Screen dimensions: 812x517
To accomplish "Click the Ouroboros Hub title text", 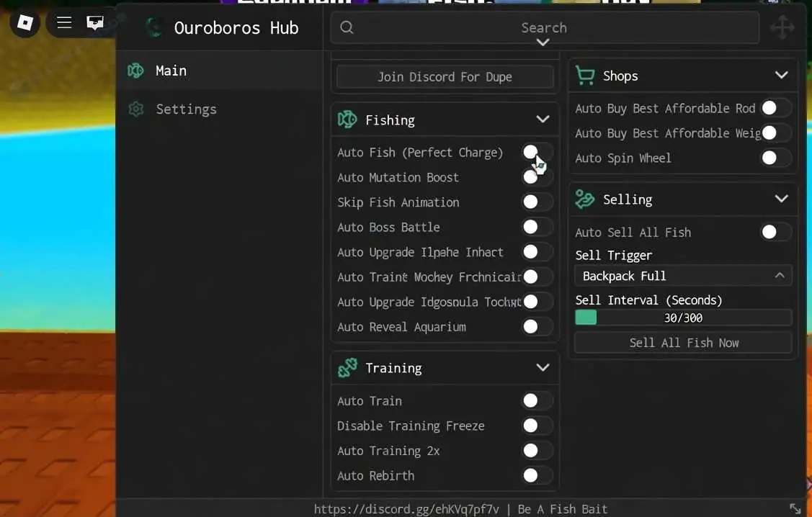I will point(236,28).
